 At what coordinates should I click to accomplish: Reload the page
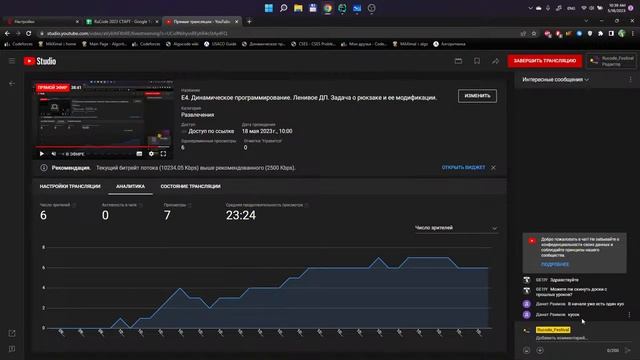29,33
